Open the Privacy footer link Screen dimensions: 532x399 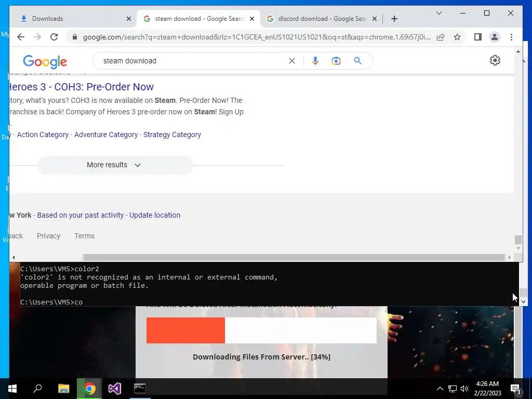click(x=48, y=236)
